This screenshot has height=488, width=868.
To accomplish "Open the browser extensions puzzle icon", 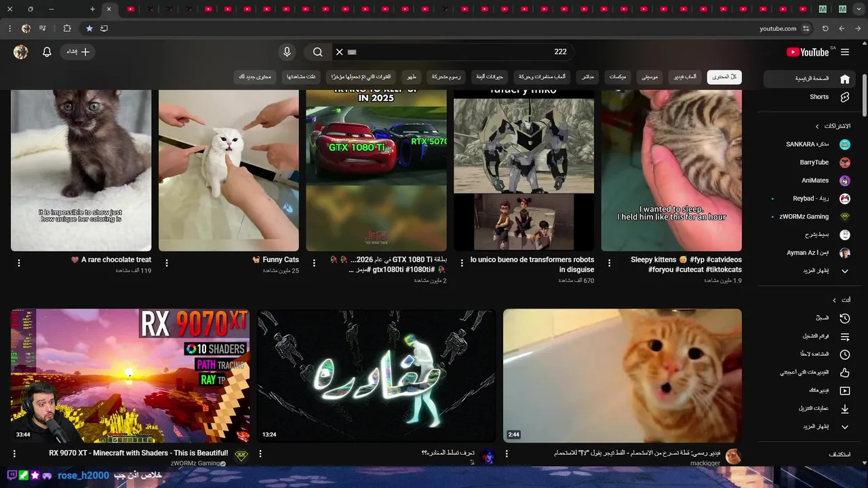I will [x=66, y=28].
